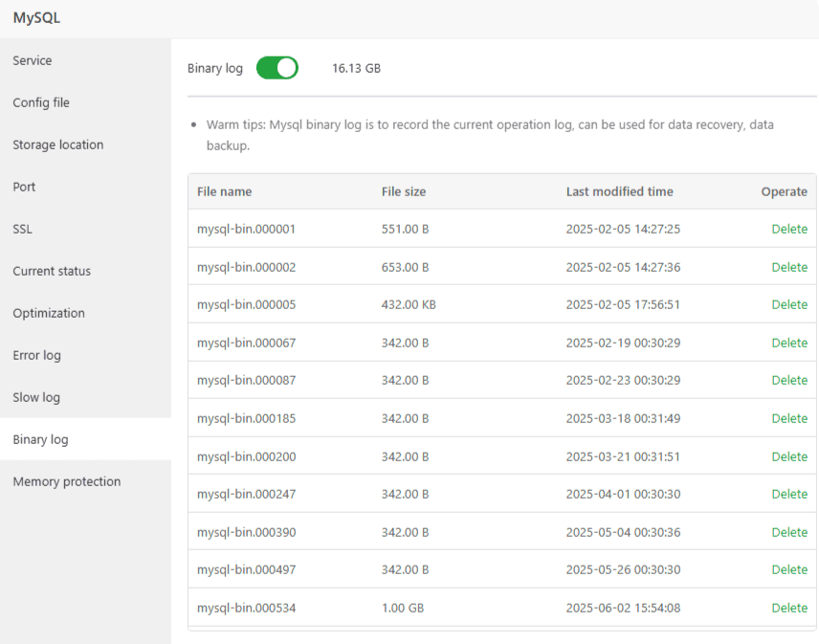Open the Service tab
The height and width of the screenshot is (644, 819).
[33, 60]
